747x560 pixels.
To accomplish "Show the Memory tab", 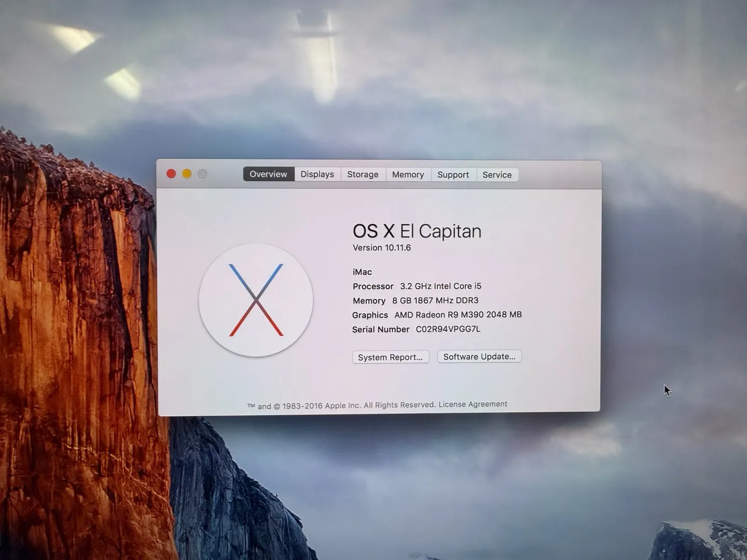I will (x=408, y=175).
